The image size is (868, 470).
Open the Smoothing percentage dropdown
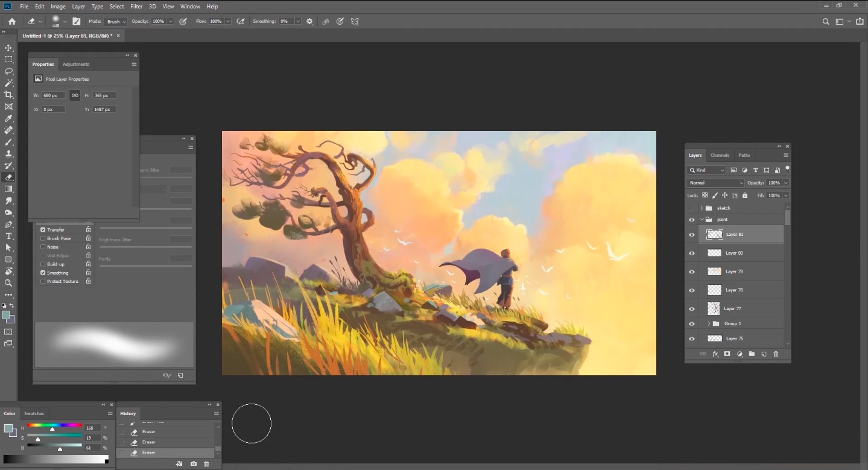click(x=298, y=21)
